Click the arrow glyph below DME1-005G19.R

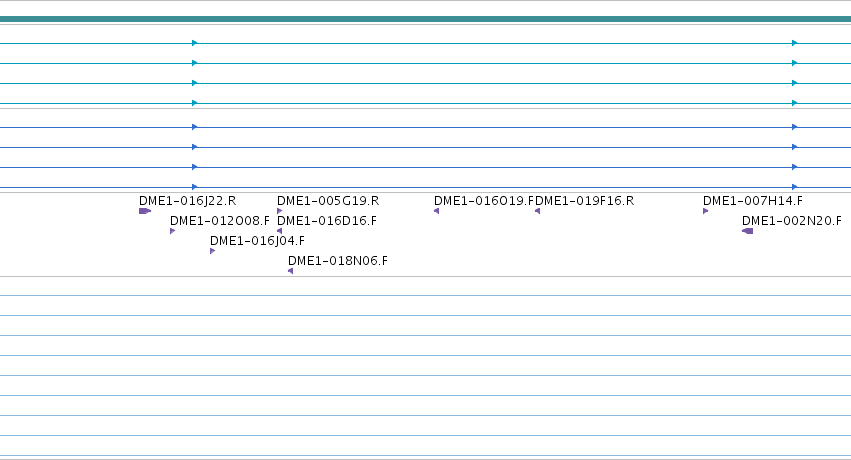(280, 211)
